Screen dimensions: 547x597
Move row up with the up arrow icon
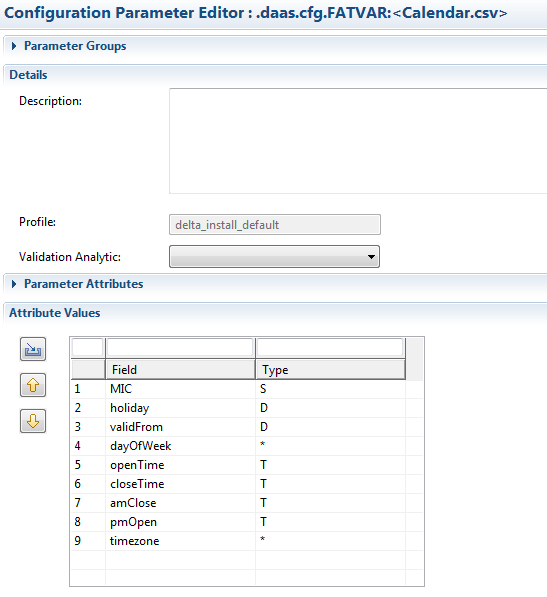[x=33, y=385]
